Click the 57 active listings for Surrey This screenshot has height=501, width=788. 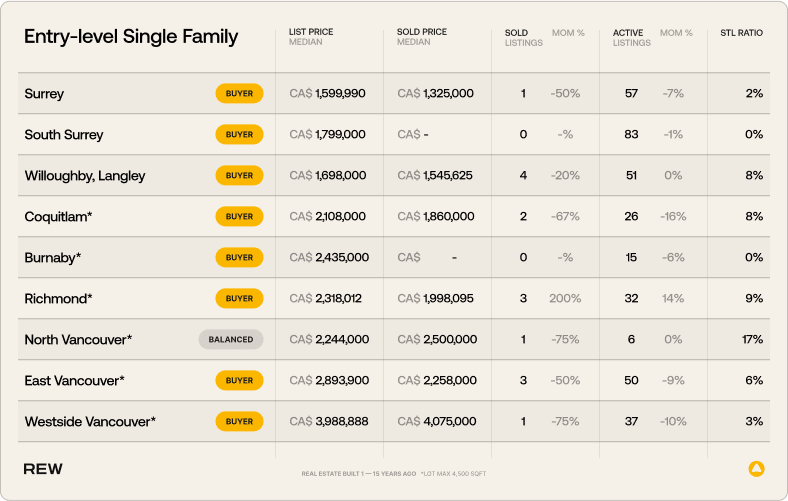[631, 93]
